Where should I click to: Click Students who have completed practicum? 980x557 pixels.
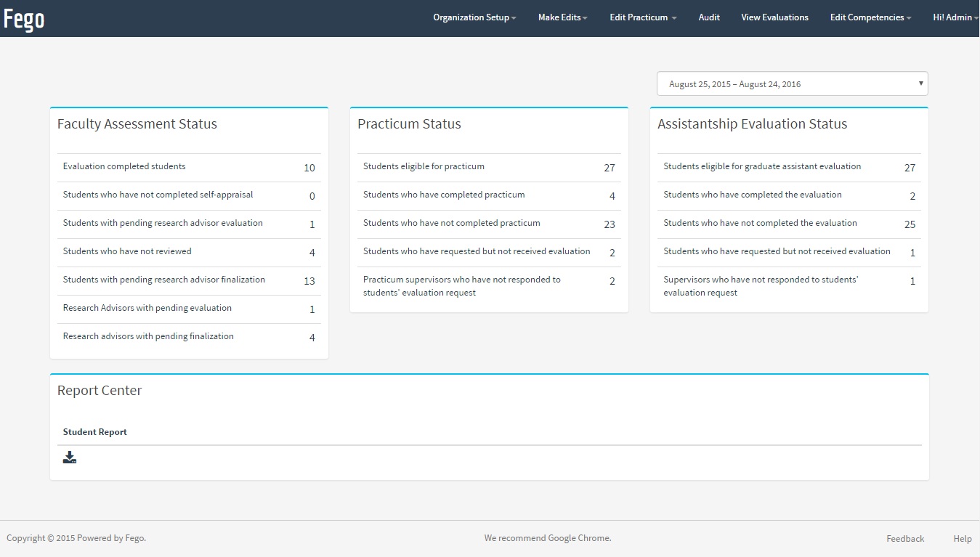tap(444, 195)
